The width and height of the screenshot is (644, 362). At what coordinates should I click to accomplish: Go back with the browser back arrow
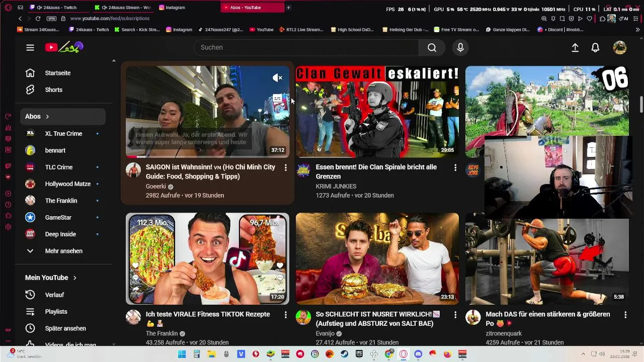20,19
